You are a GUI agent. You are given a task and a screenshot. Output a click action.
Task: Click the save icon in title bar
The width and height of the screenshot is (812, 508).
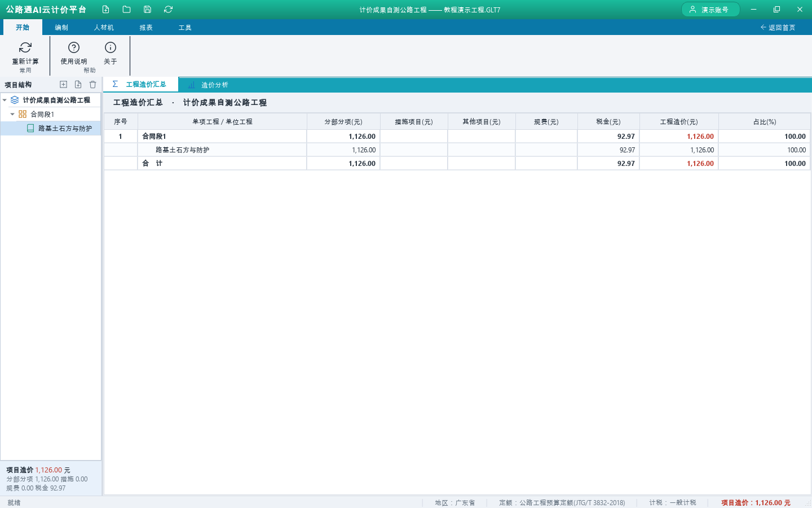147,10
